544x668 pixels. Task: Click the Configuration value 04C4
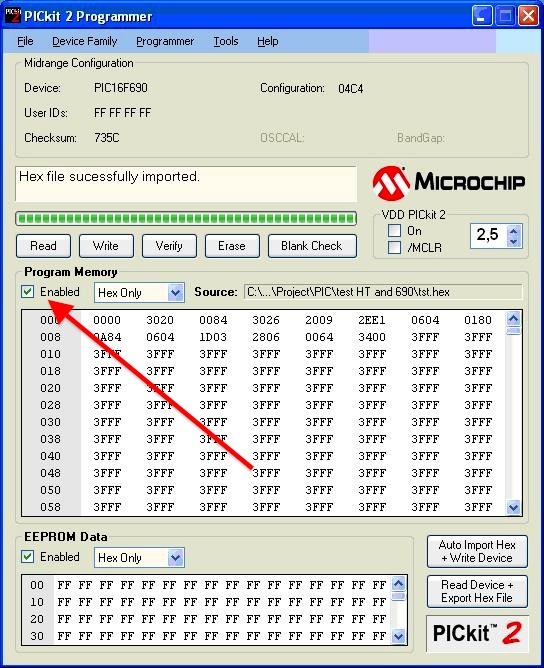[x=351, y=89]
